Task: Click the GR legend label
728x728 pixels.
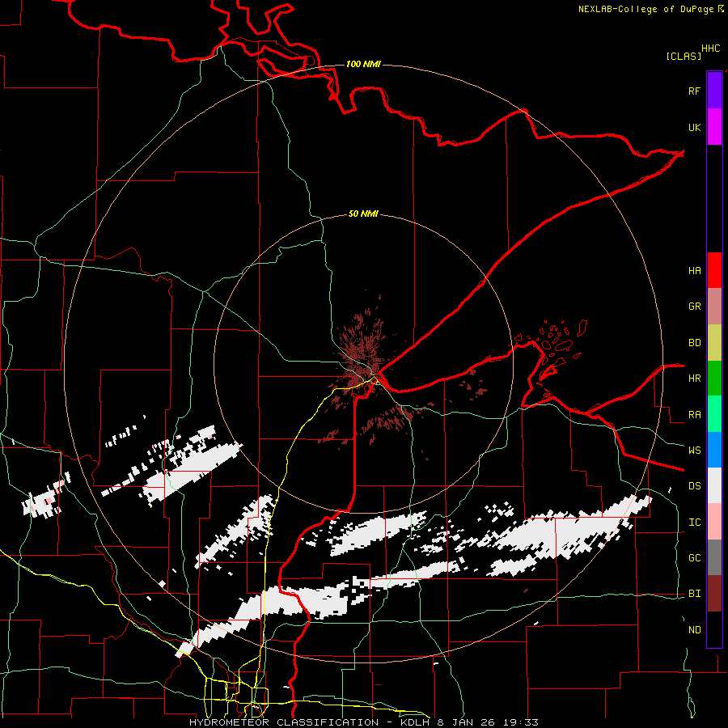Action: [x=694, y=307]
